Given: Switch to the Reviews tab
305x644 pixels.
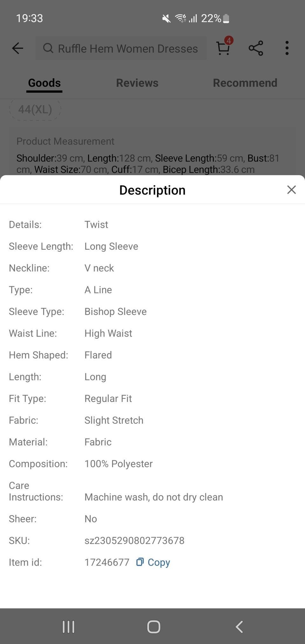Looking at the screenshot, I should click(x=137, y=83).
